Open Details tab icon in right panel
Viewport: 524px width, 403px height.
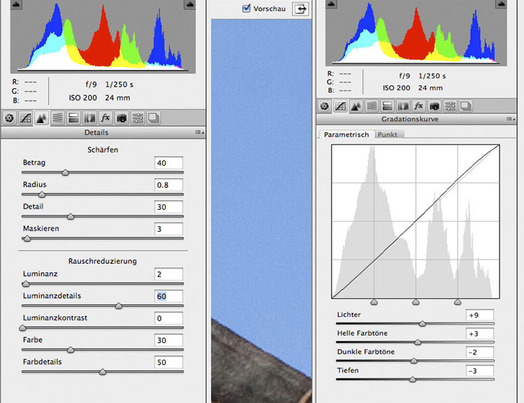click(x=356, y=106)
